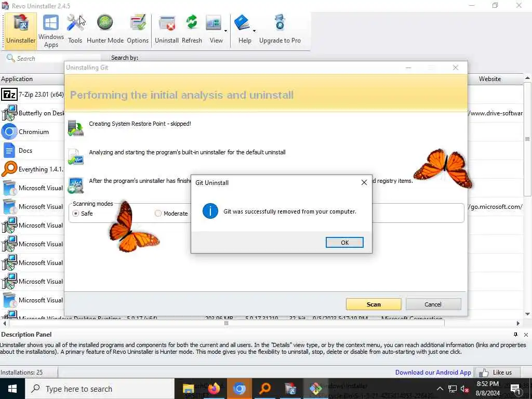Minimize the Uninstalling Git window
This screenshot has width=532, height=399.
pos(408,68)
